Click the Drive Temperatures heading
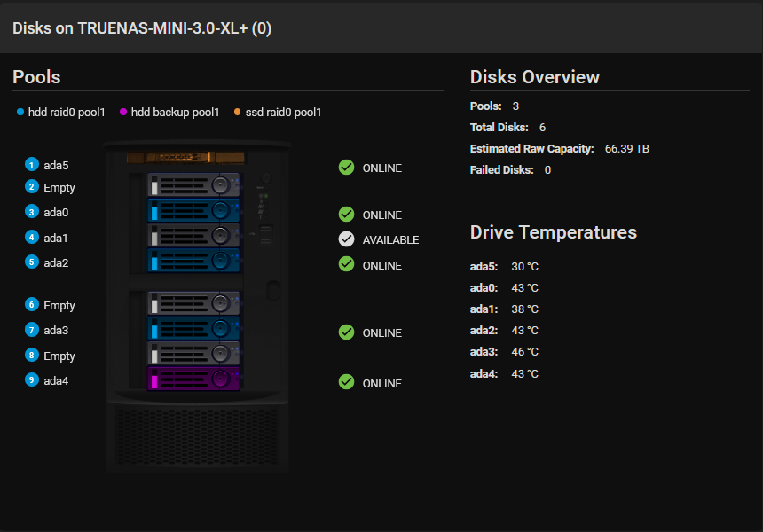Viewport: 763px width, 532px height. [554, 232]
